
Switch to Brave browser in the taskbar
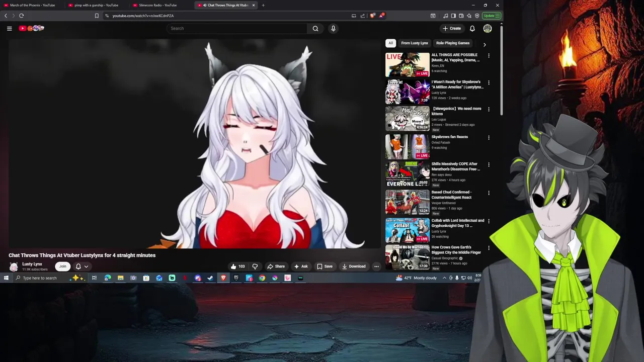pyautogui.click(x=223, y=278)
